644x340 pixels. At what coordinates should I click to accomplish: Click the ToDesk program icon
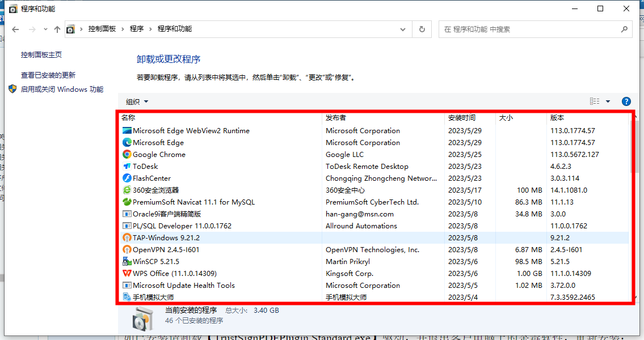127,167
